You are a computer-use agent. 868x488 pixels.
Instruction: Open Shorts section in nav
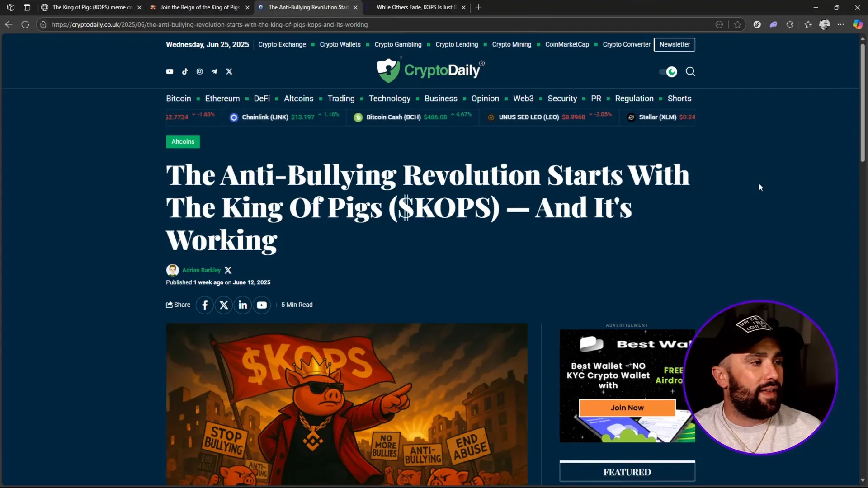click(x=679, y=99)
